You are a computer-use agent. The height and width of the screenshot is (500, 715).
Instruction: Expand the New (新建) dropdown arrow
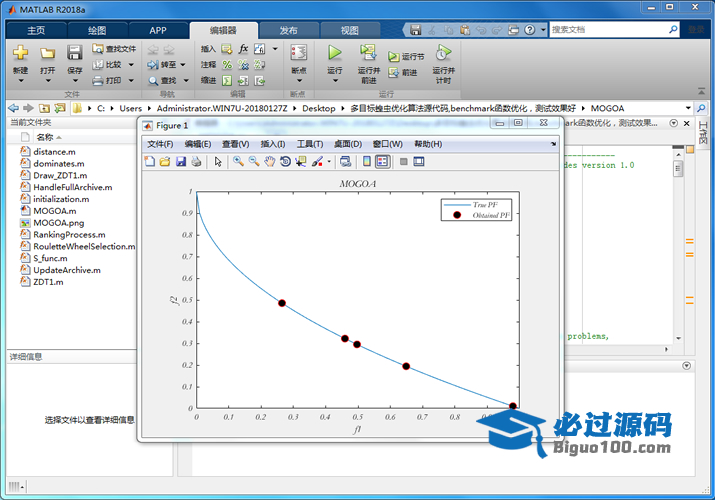pos(20,83)
